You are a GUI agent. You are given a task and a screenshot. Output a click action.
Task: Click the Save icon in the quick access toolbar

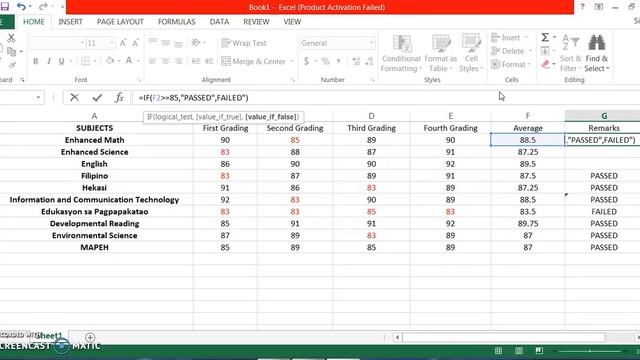point(4,7)
